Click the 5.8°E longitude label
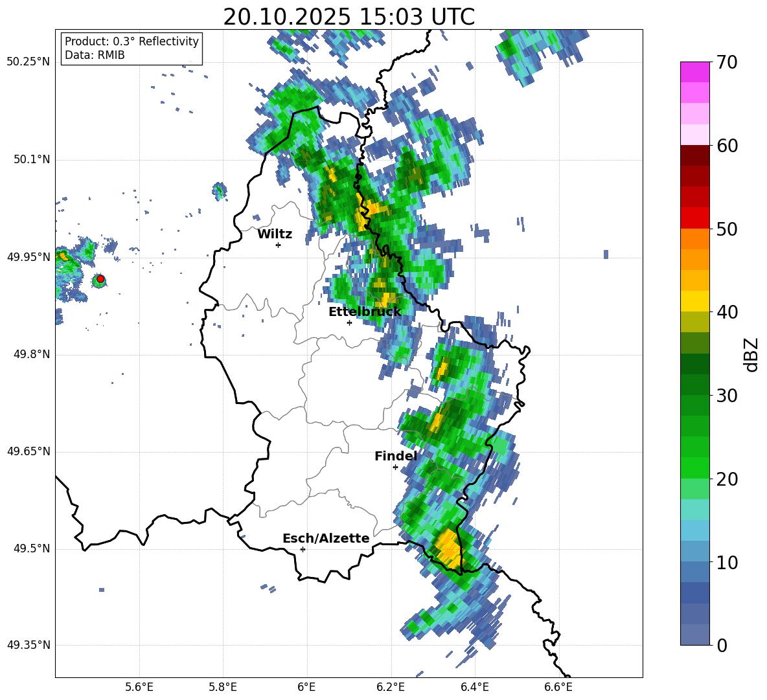The image size is (767, 700). [223, 687]
